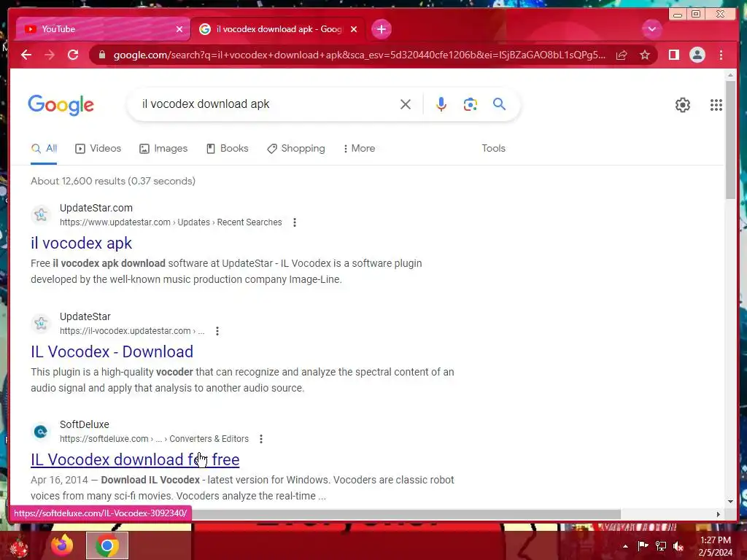
Task: Open a new tab with the plus button
Action: (381, 29)
